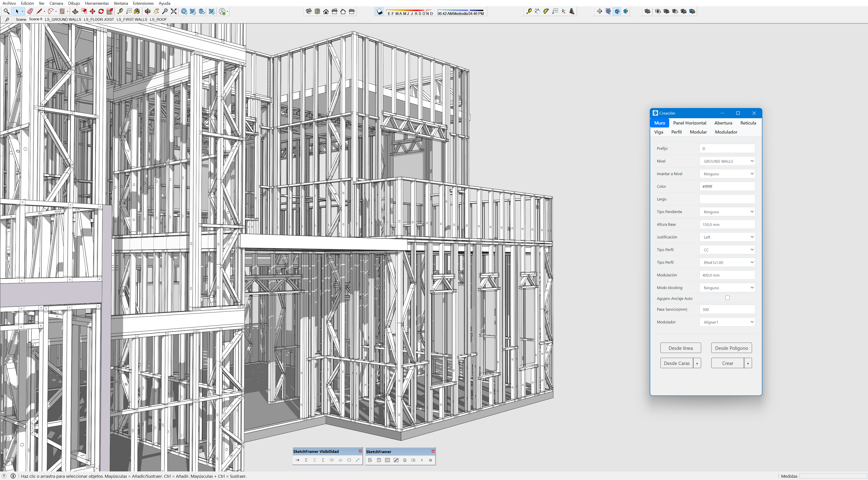This screenshot has width=868, height=480.
Task: Switch to the Panel Horizontal tab
Action: [x=689, y=123]
